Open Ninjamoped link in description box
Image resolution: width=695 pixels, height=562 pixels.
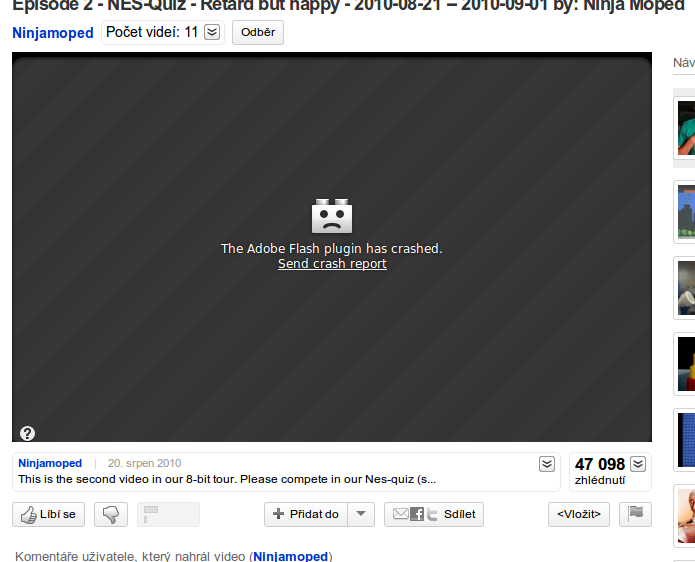[x=50, y=463]
